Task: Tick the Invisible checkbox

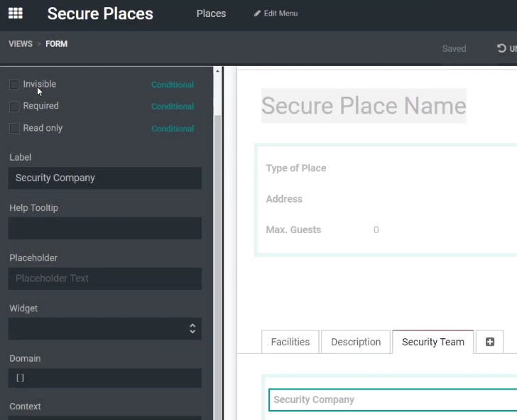Action: tap(14, 85)
